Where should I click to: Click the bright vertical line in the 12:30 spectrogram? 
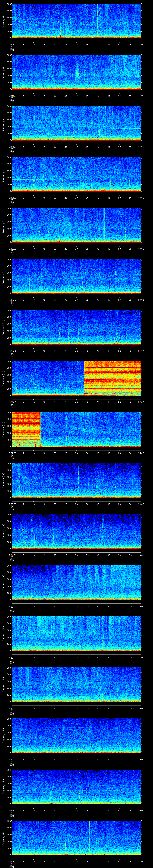coord(89,837)
